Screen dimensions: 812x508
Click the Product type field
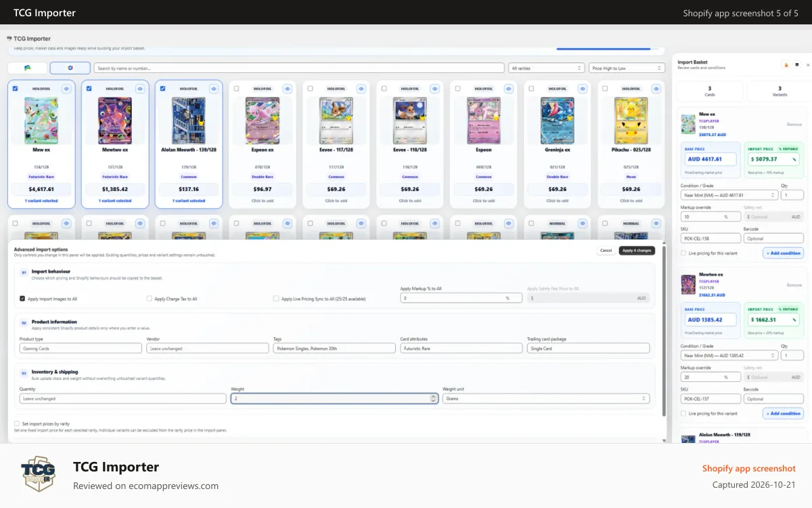coord(81,348)
